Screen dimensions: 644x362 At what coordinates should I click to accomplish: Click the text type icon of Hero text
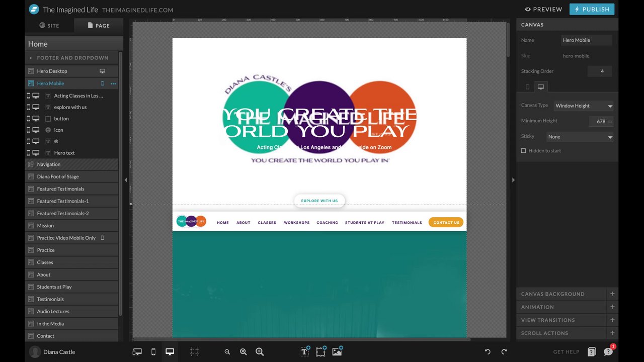point(48,153)
